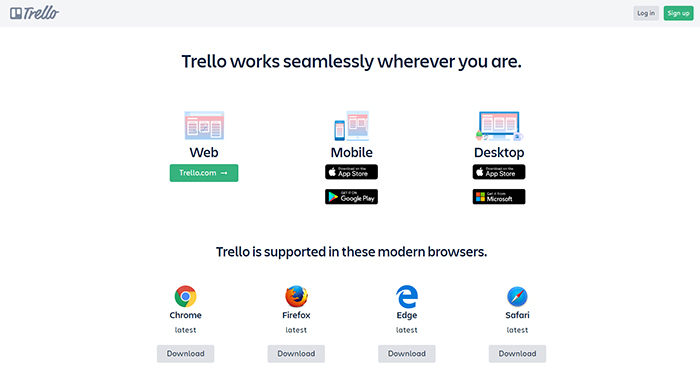Click the Trello logo in header
This screenshot has height=374, width=700.
[34, 13]
